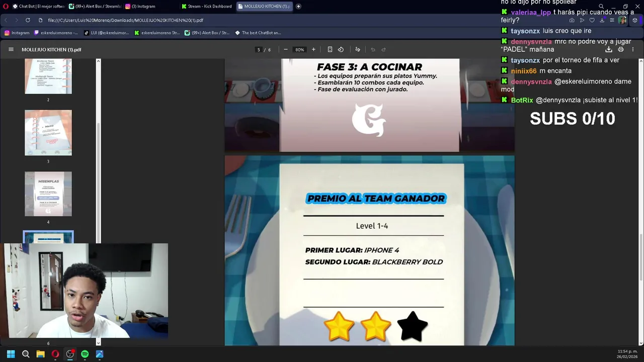Open File Explorer from the taskbar
This screenshot has width=644, height=362.
(x=40, y=354)
